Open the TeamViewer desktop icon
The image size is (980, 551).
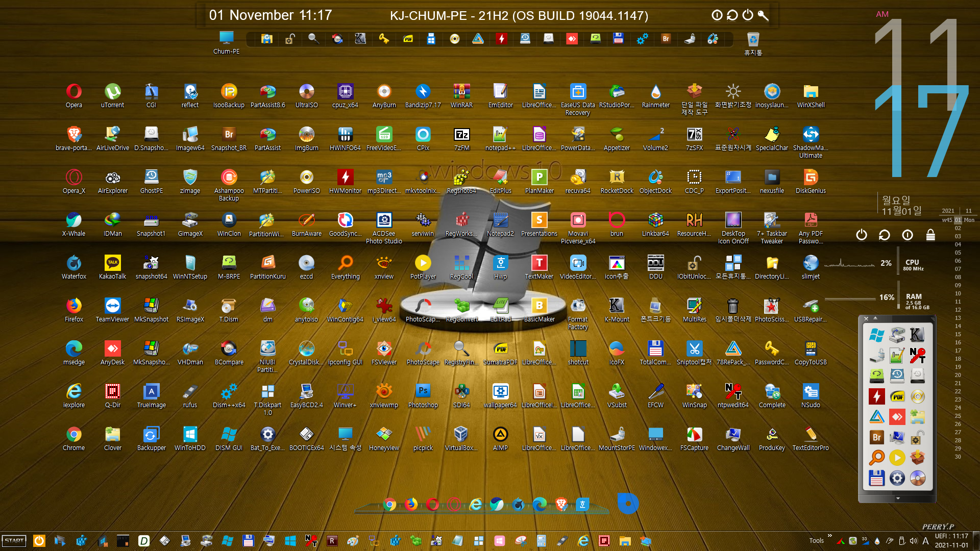[112, 310]
